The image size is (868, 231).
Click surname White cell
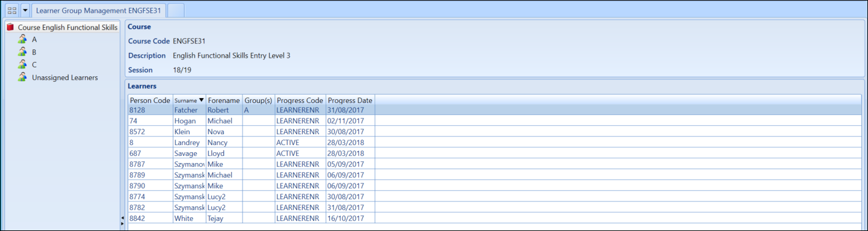coord(189,218)
